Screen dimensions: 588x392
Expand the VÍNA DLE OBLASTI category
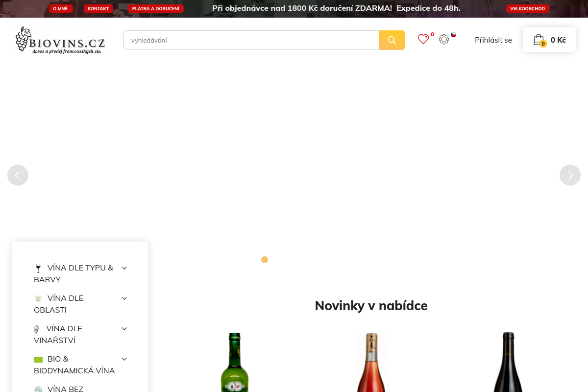[x=124, y=298]
